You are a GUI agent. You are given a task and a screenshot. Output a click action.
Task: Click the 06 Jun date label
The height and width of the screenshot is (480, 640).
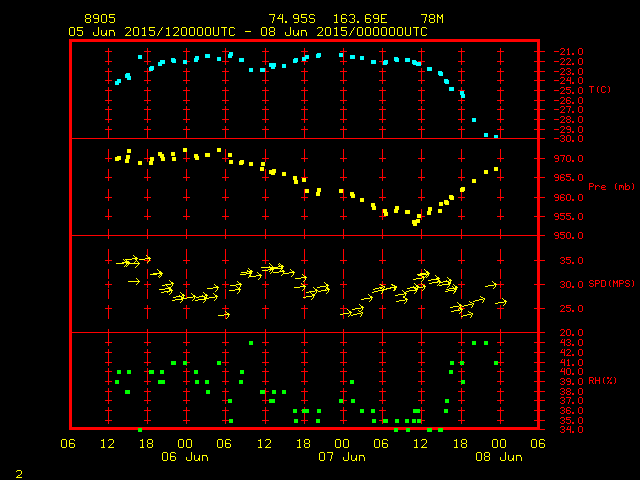coord(185,457)
